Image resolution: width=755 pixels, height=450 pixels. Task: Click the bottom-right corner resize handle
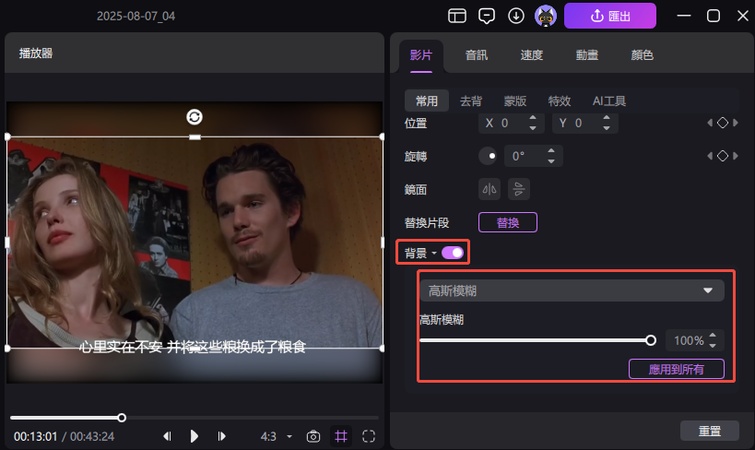point(382,348)
